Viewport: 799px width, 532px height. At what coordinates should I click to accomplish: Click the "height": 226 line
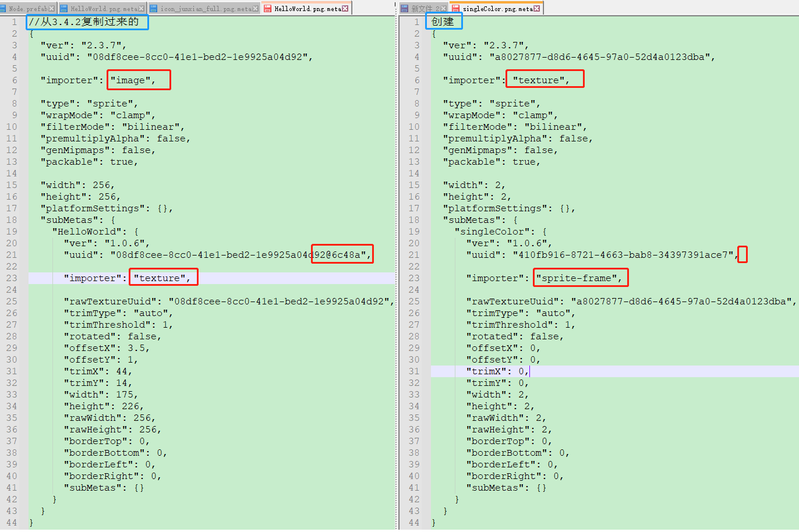click(104, 406)
